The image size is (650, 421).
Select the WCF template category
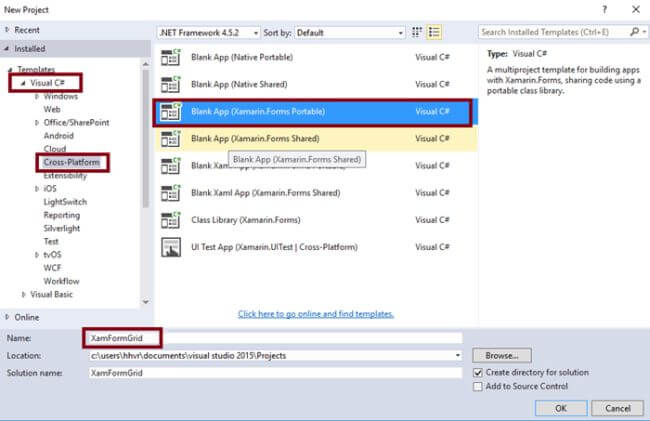[52, 268]
